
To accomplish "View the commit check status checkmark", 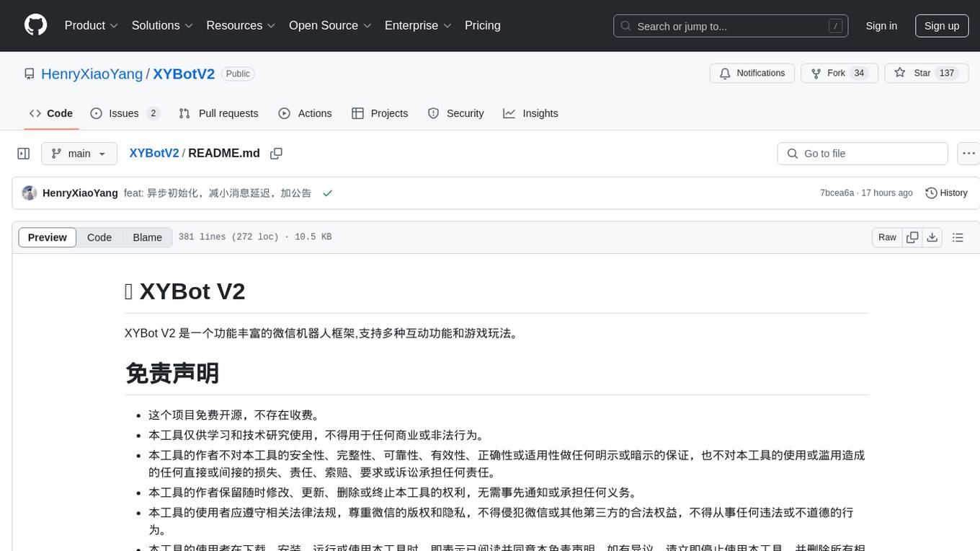I will tap(328, 193).
